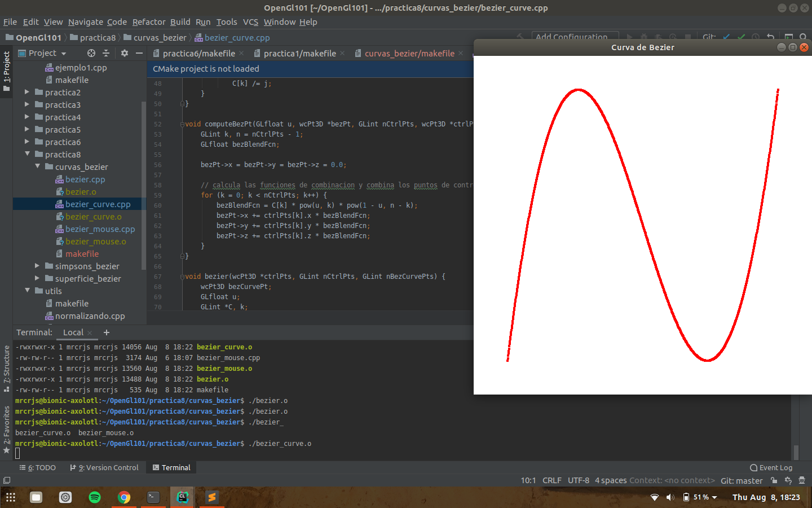Open the Project view dropdown
This screenshot has width=812, height=508.
(x=43, y=53)
